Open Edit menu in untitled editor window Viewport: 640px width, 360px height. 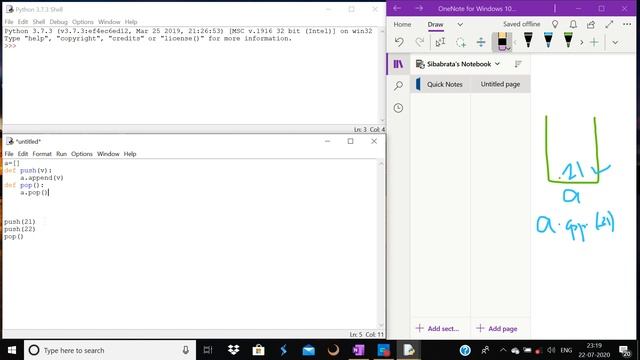23,154
